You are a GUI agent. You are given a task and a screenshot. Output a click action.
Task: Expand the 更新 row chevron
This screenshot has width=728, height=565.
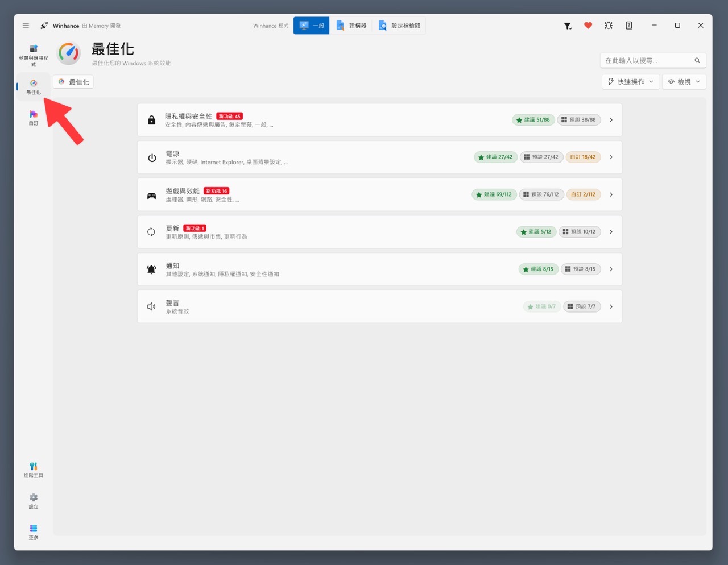[611, 232]
